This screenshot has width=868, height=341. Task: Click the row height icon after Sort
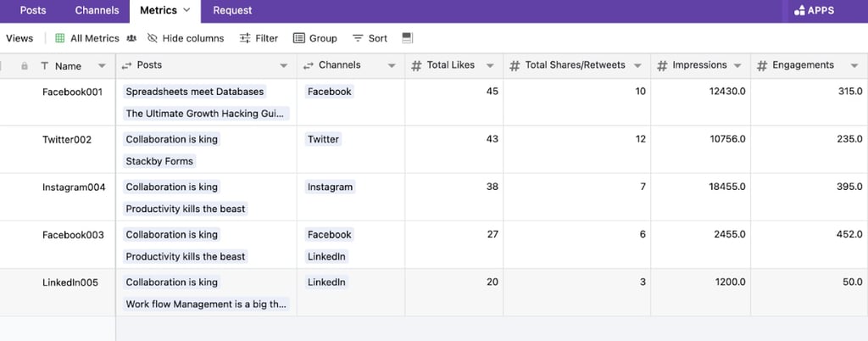[x=408, y=38]
